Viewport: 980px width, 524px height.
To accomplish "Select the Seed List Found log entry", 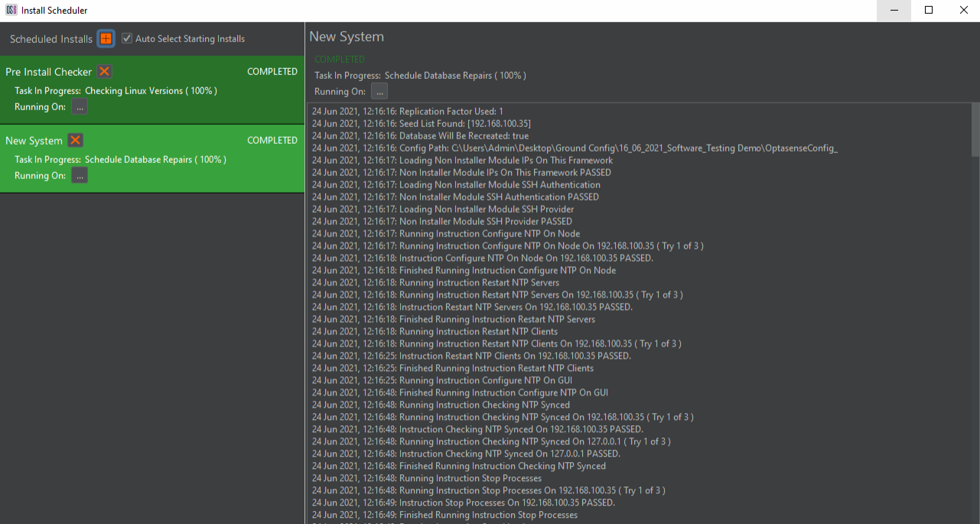I will pyautogui.click(x=405, y=123).
